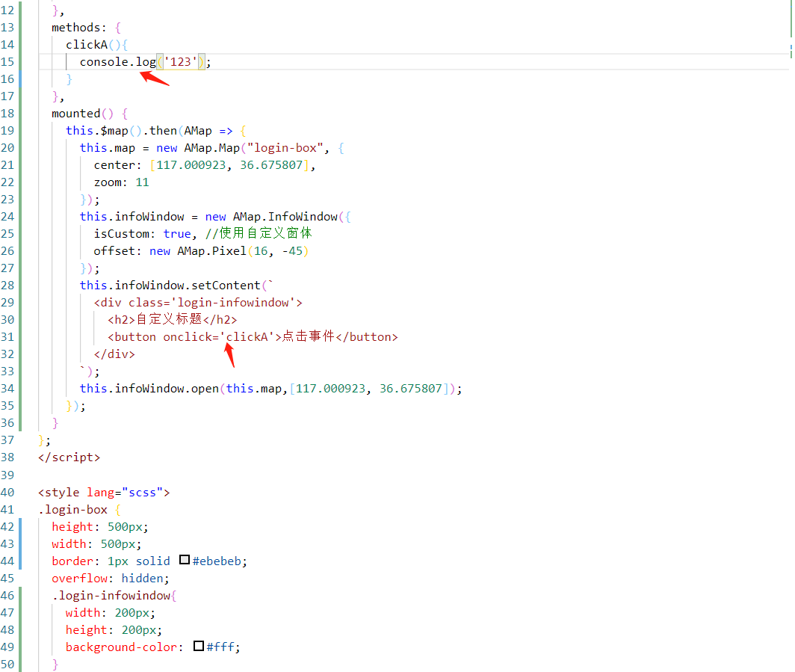Click line number 13 beside methods
795x672 pixels.
click(8, 27)
